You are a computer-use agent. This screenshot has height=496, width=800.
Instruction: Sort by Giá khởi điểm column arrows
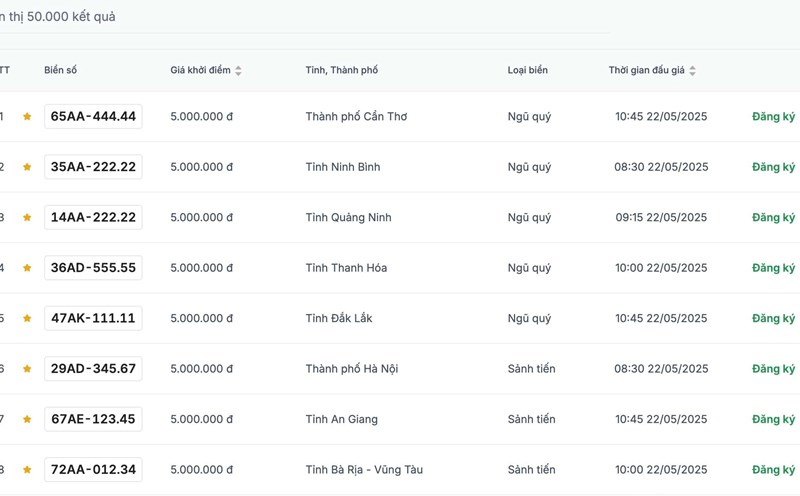(x=238, y=71)
